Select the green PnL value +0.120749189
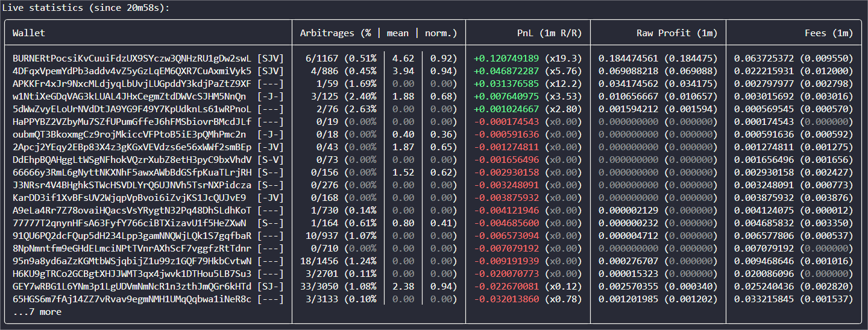The width and height of the screenshot is (868, 330). pyautogui.click(x=506, y=59)
